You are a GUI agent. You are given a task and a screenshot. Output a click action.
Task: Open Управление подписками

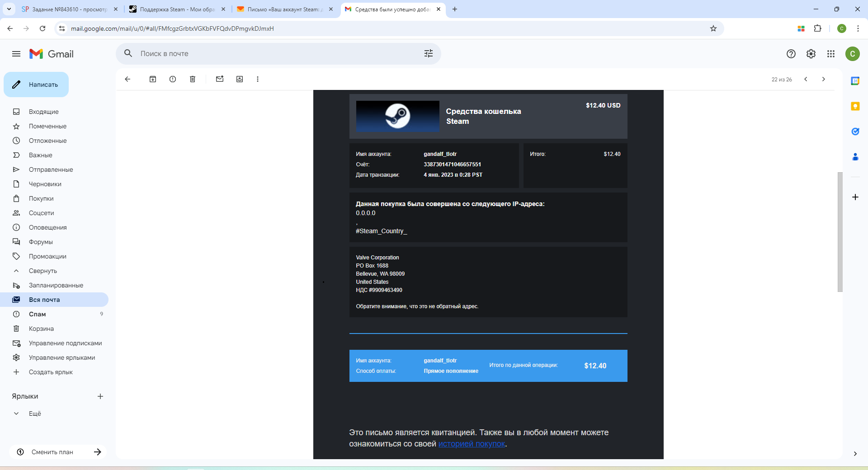pos(54,343)
